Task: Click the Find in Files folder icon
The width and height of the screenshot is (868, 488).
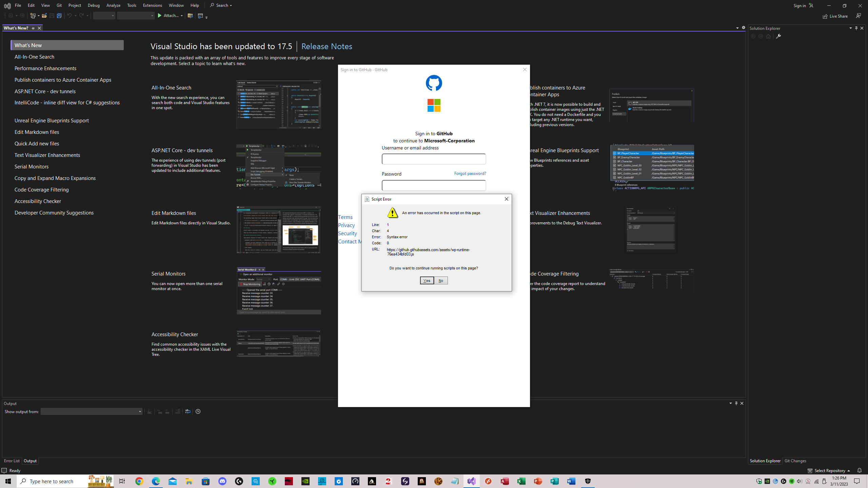Action: coord(190,16)
